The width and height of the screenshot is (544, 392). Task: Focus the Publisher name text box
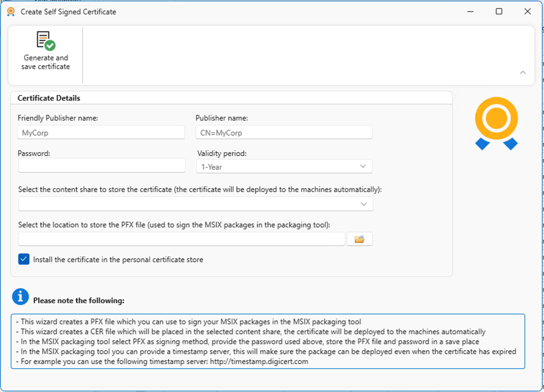[x=284, y=132]
